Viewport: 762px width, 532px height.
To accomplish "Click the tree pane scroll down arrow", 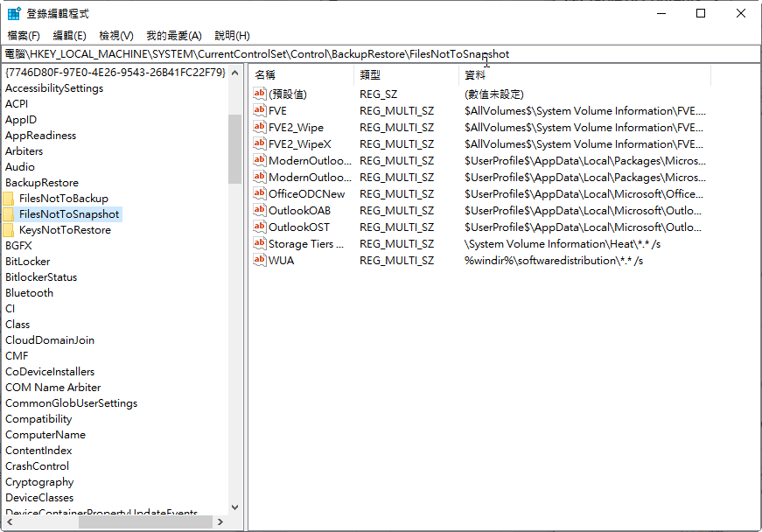I will point(234,507).
